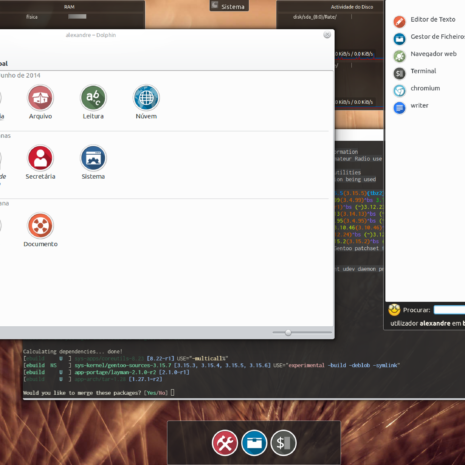The height and width of the screenshot is (465, 465).
Task: Open the Arquivo folder in Dolphin
Action: [x=40, y=98]
